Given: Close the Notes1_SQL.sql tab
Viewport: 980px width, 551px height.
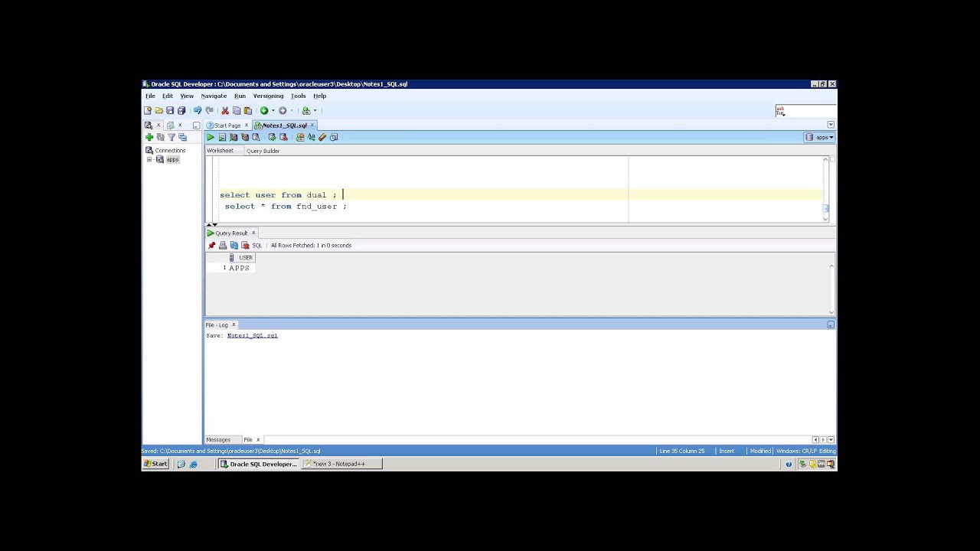Looking at the screenshot, I should pos(312,125).
